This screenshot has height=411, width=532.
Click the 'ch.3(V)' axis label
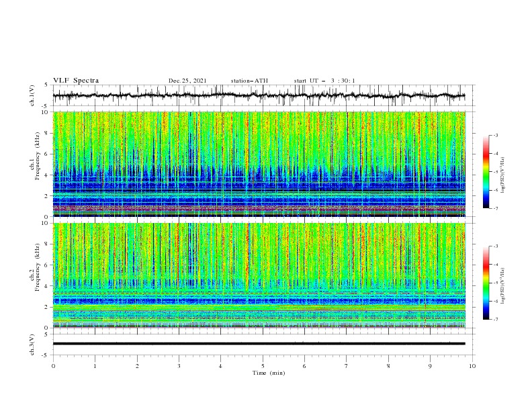coord(32,345)
